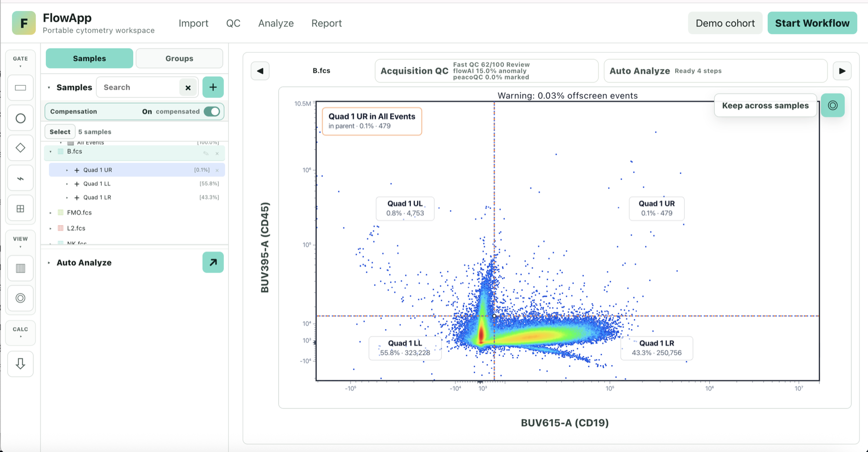
Task: Switch to contour view icon
Action: 20,298
